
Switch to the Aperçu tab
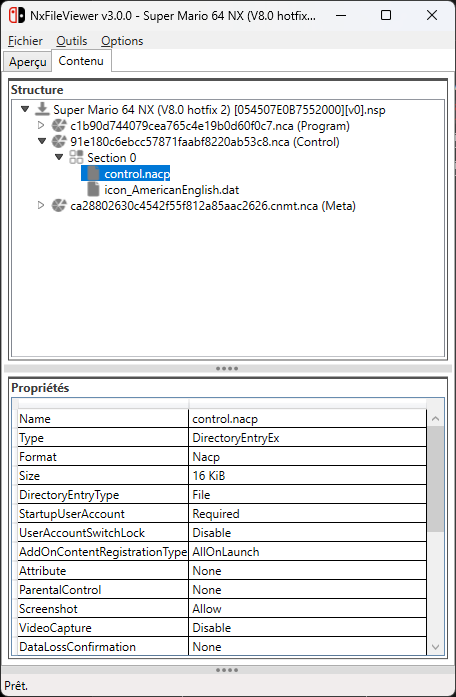28,61
